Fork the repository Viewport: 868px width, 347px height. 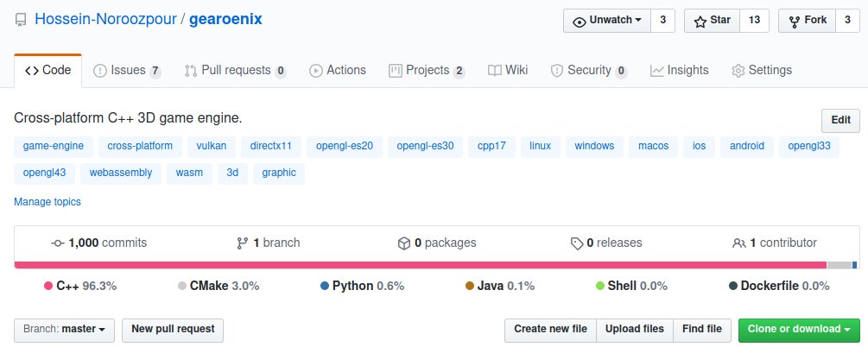coord(807,21)
